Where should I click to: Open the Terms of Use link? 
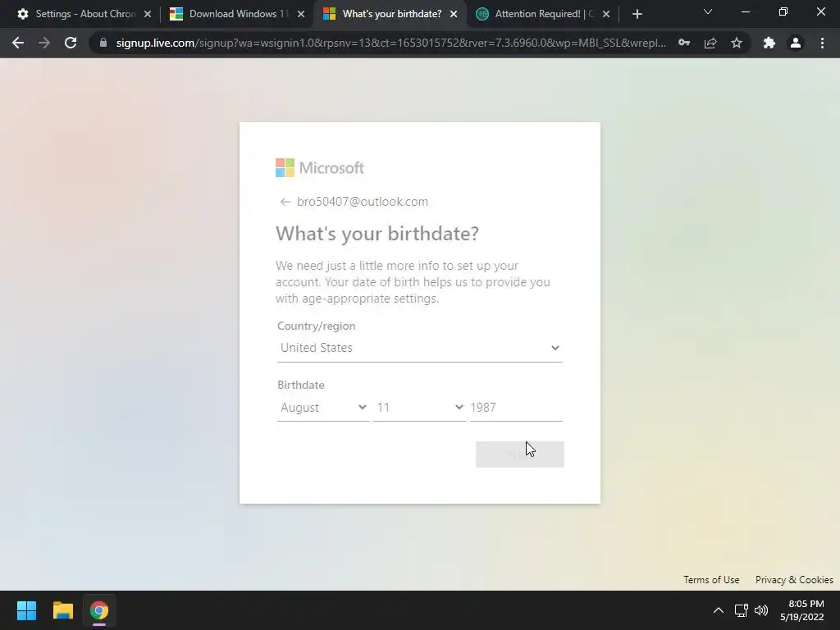[x=711, y=580]
